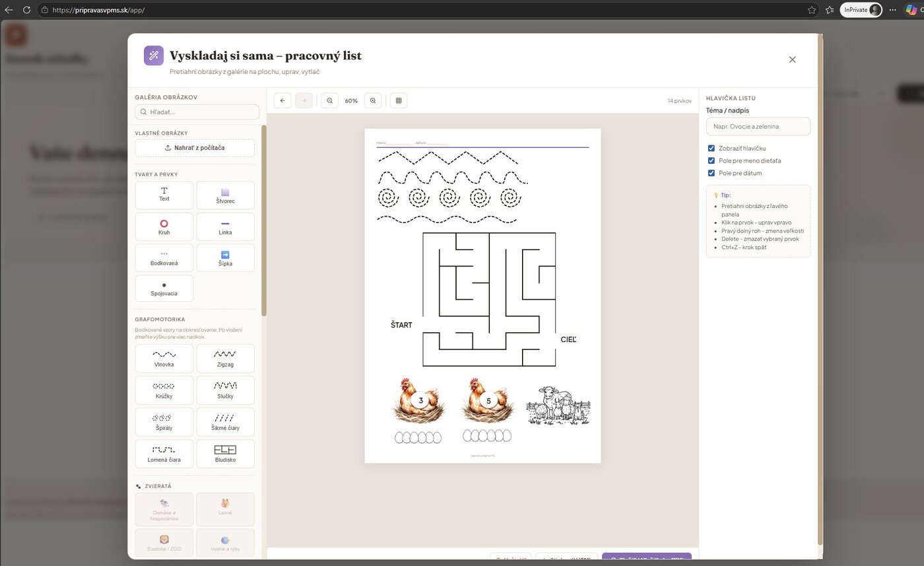Go back in the browser
Screen dimensions: 924x566
pyautogui.click(x=9, y=10)
